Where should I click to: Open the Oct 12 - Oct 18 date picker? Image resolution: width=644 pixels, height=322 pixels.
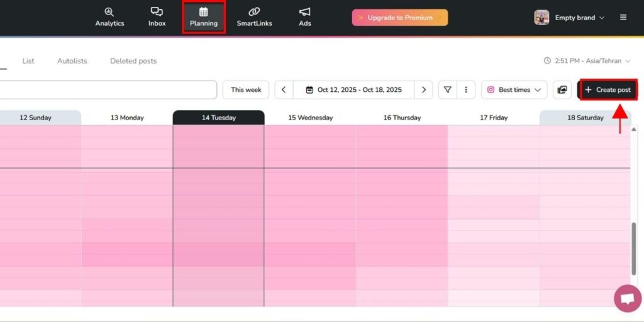click(353, 90)
